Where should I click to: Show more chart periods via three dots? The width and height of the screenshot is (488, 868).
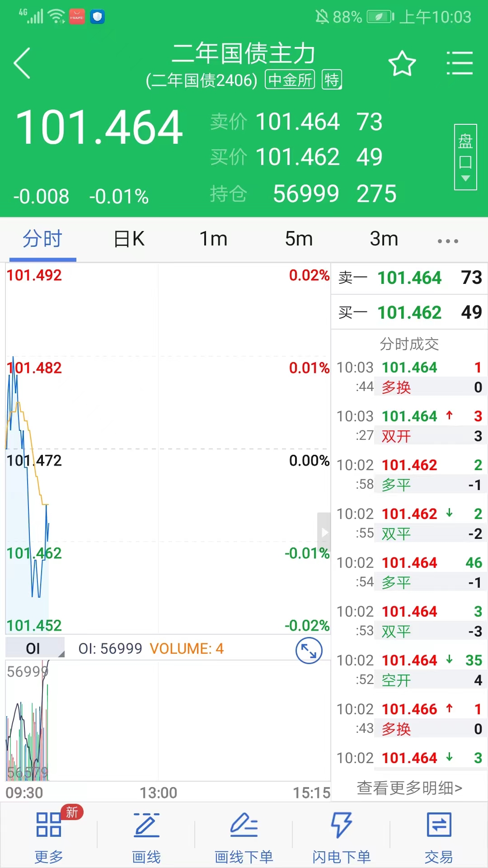click(448, 241)
